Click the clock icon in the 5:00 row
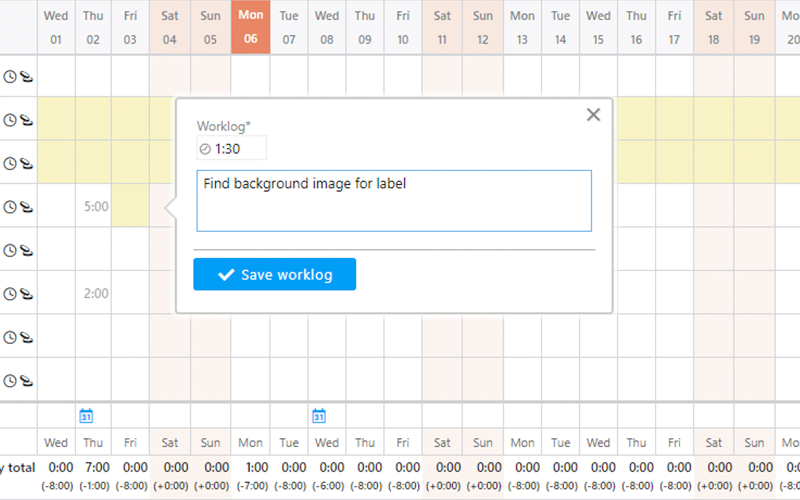800x500 pixels. [x=10, y=207]
